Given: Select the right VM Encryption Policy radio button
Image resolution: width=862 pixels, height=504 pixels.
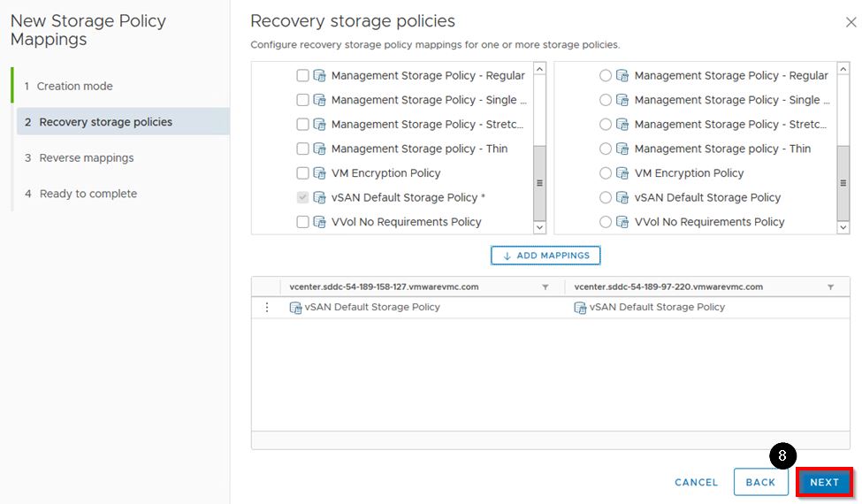Looking at the screenshot, I should point(606,173).
